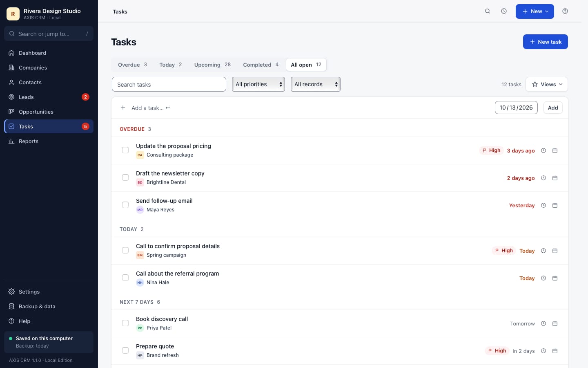Click snooze clock icon for Send follow-up email

[x=543, y=205]
